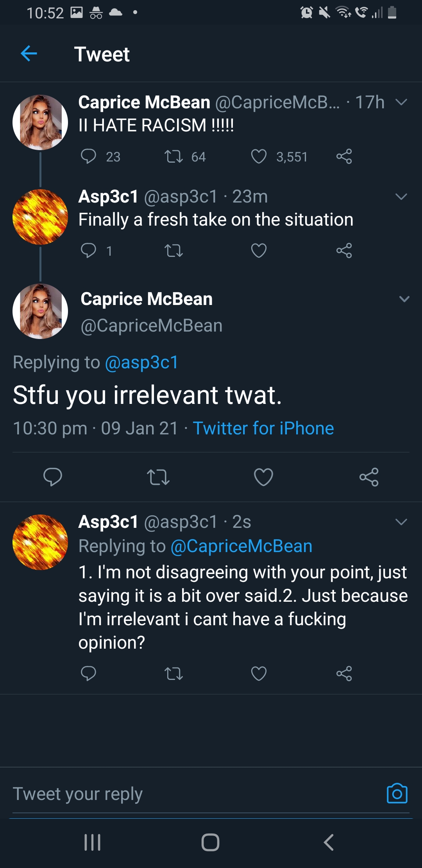Open camera icon in reply bar

397,794
